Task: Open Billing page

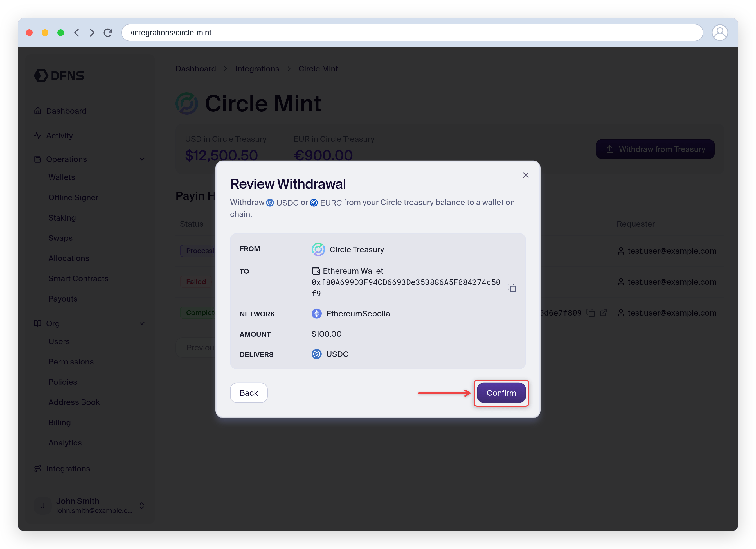Action: (x=59, y=423)
